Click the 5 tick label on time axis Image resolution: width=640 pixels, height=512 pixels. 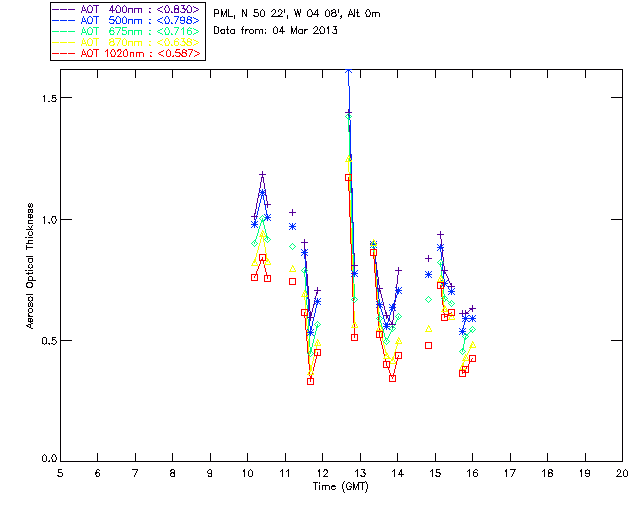pyautogui.click(x=60, y=472)
